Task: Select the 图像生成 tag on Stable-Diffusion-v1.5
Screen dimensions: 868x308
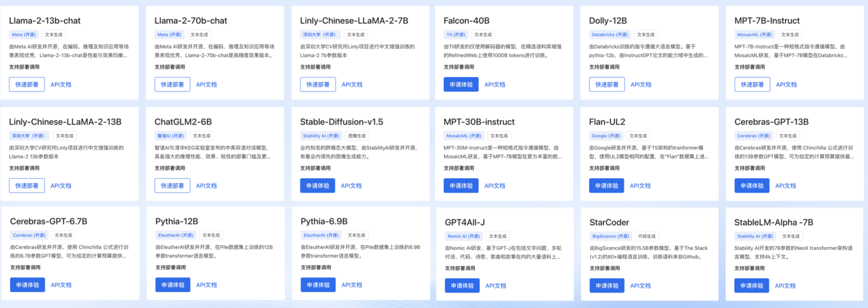Action: point(357,136)
